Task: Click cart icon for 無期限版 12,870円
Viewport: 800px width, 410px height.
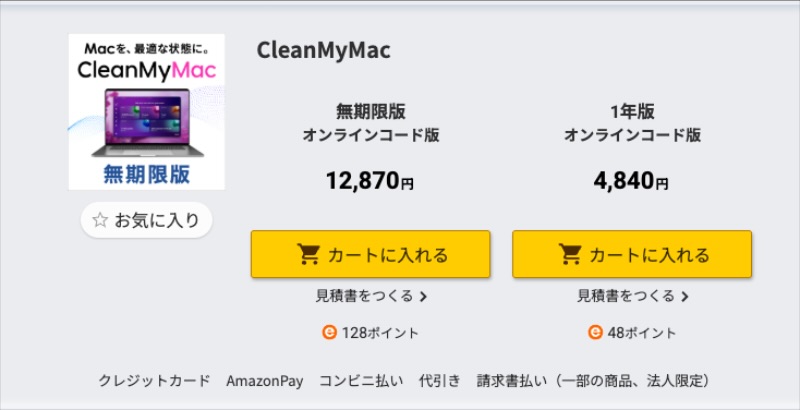Action: click(309, 254)
